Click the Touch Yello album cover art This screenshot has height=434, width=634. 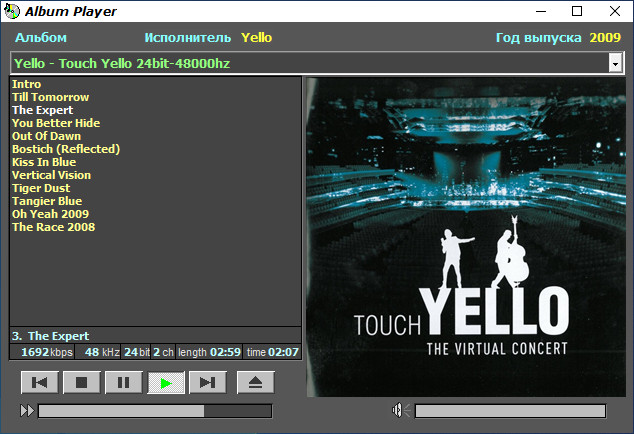click(x=466, y=237)
